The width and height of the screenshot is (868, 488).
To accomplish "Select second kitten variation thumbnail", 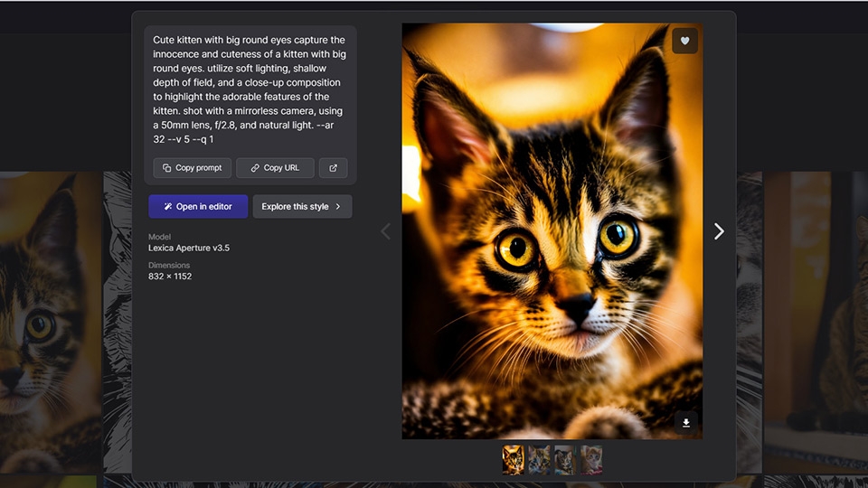I will click(x=539, y=460).
